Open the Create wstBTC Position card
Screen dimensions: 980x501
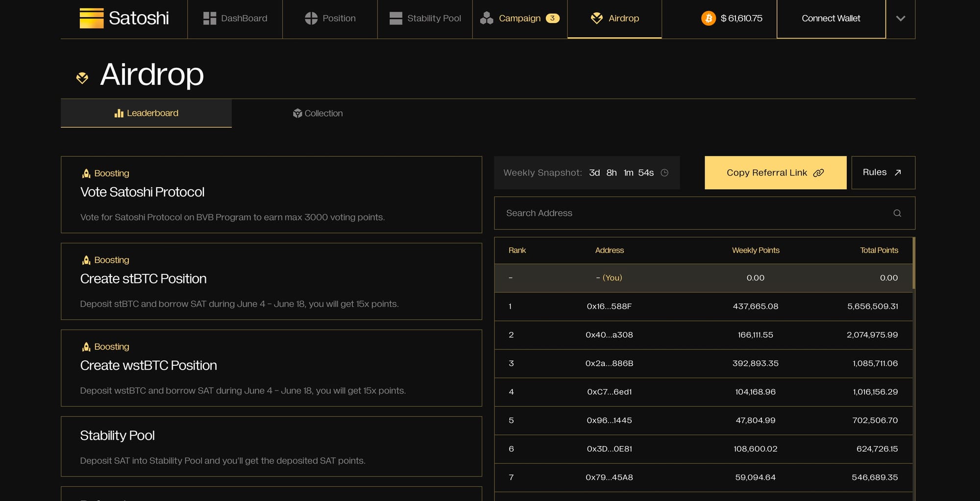[271, 368]
